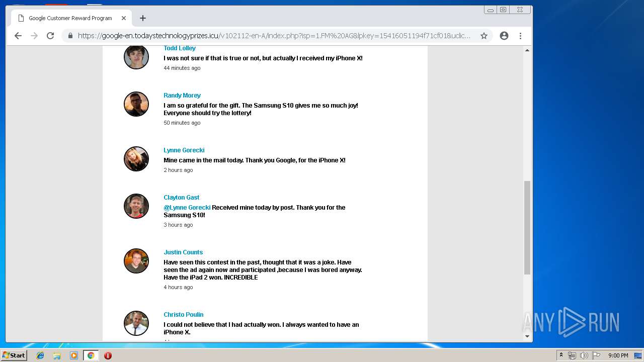Open the Opera taskbar icon
The image size is (644, 362).
point(108,355)
